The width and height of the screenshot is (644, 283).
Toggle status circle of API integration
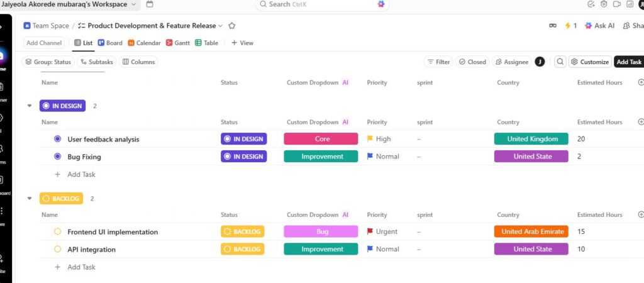[x=57, y=249]
